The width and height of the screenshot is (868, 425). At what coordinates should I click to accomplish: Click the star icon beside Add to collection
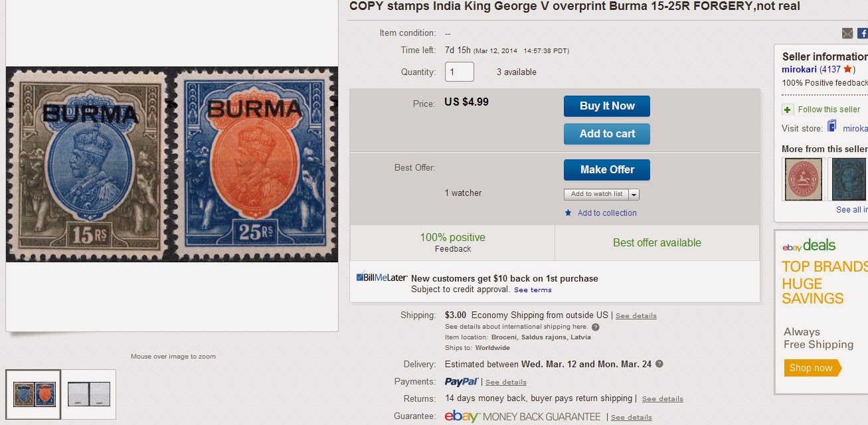pyautogui.click(x=568, y=213)
